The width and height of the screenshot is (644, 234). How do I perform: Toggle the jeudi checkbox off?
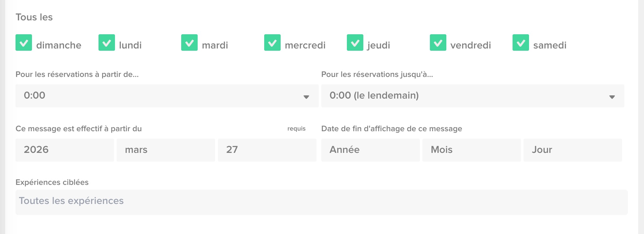pyautogui.click(x=355, y=43)
